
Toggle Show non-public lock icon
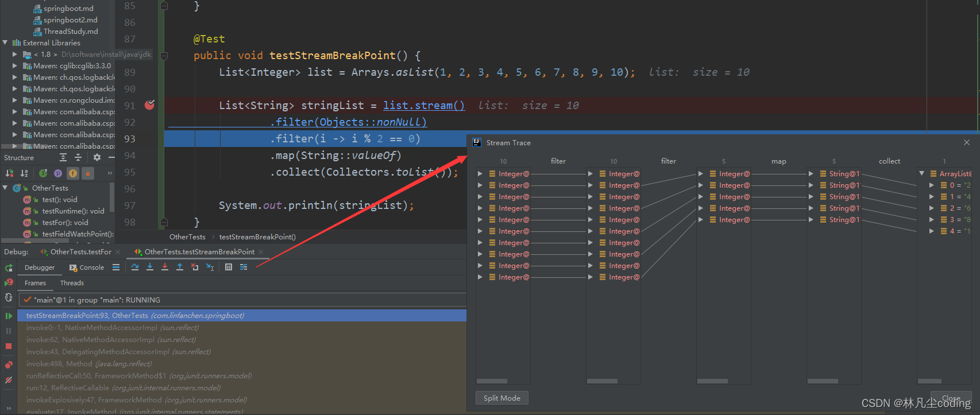pyautogui.click(x=88, y=173)
